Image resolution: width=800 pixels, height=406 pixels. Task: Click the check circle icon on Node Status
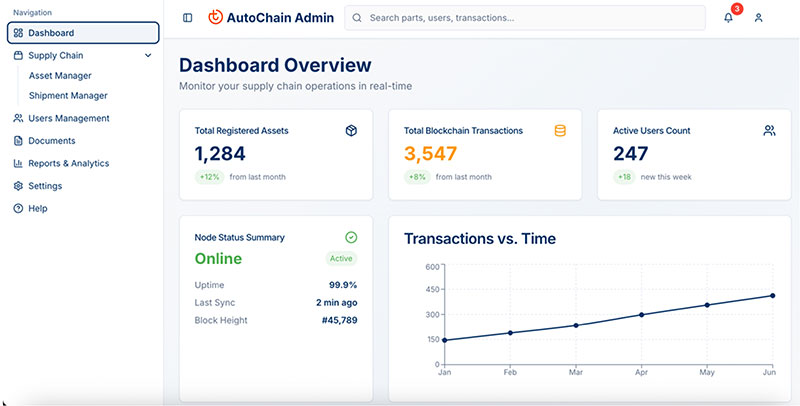351,237
